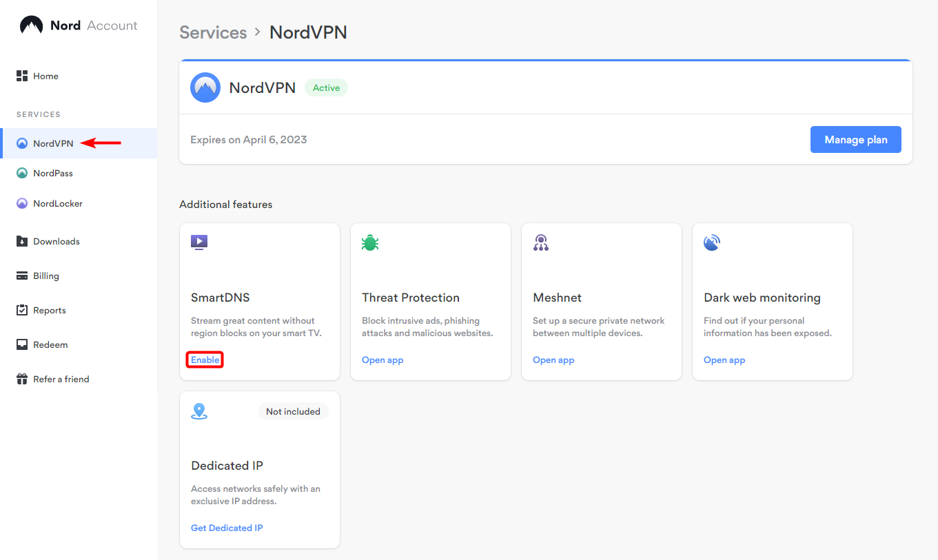Click the Dedicated IP location pin icon
Viewport: 938px width, 560px height.
point(199,411)
